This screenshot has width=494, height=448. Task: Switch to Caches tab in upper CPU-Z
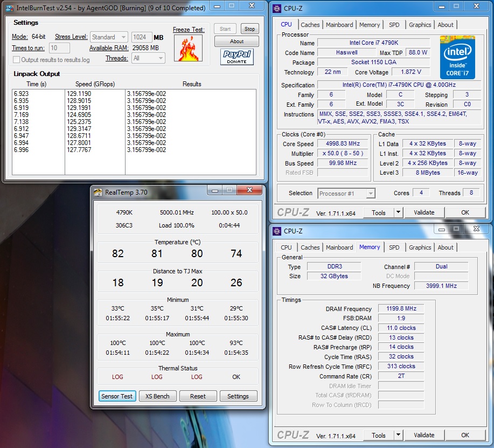(310, 25)
